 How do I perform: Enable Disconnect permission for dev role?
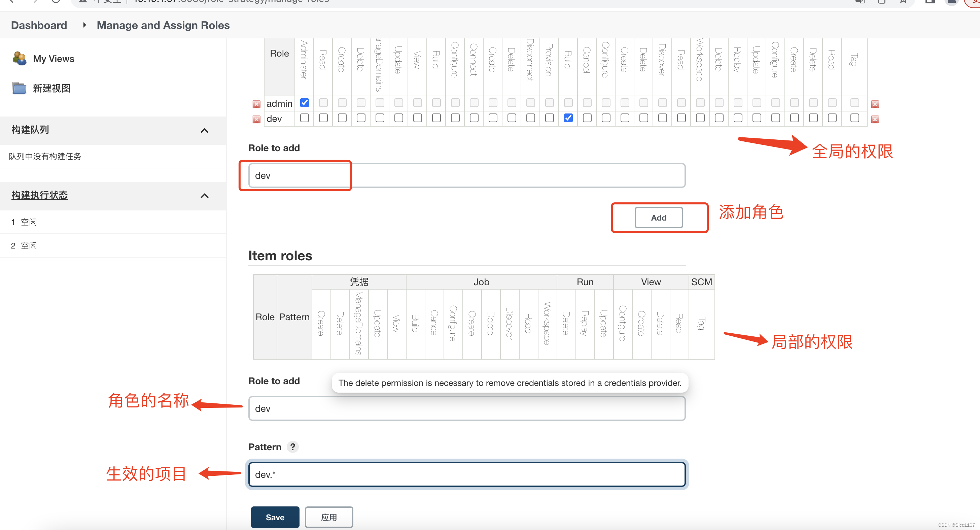(531, 118)
